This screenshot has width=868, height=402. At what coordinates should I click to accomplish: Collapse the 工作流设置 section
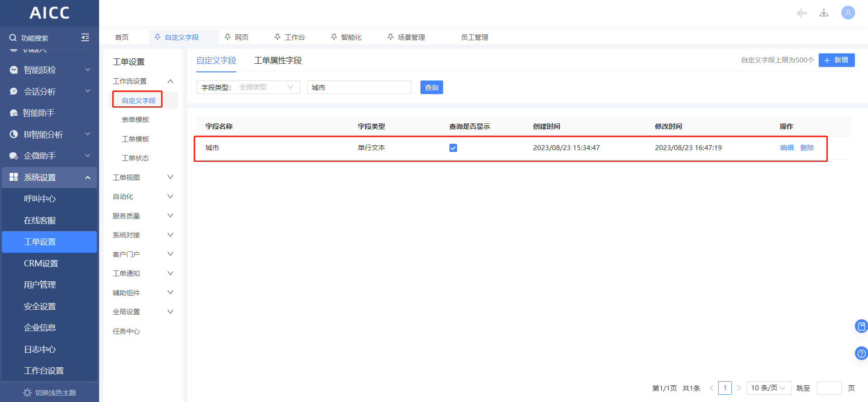(x=170, y=81)
